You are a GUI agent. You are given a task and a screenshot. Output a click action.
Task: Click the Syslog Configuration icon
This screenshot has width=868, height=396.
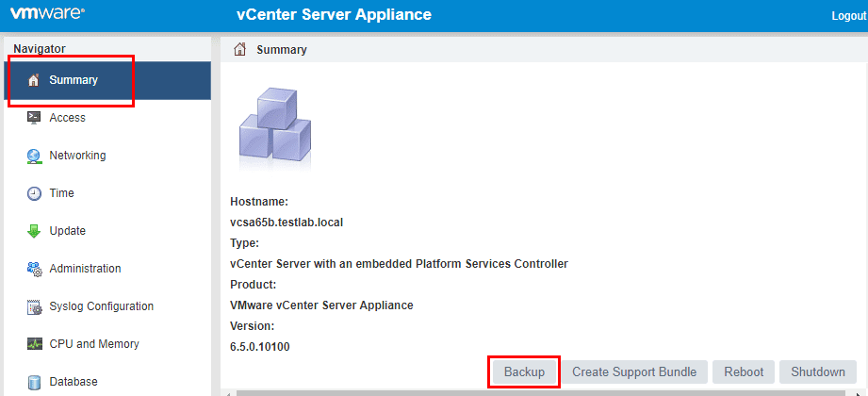click(34, 306)
